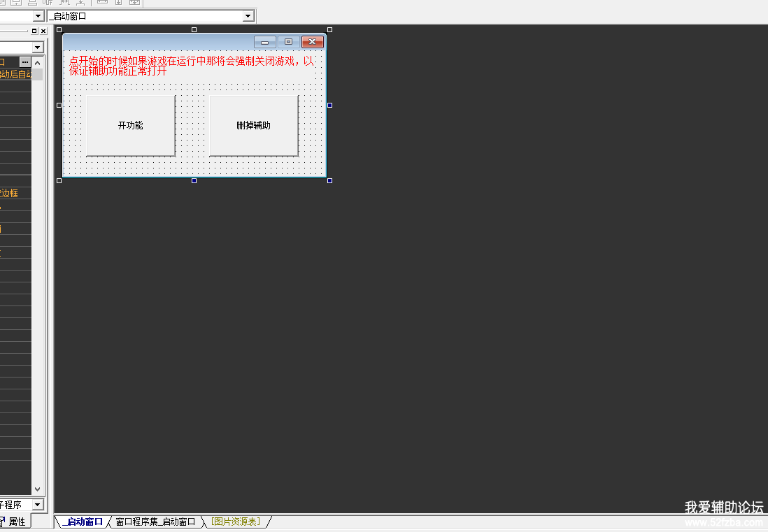Open the _启动窗口 component combo box dropdown

click(x=248, y=16)
